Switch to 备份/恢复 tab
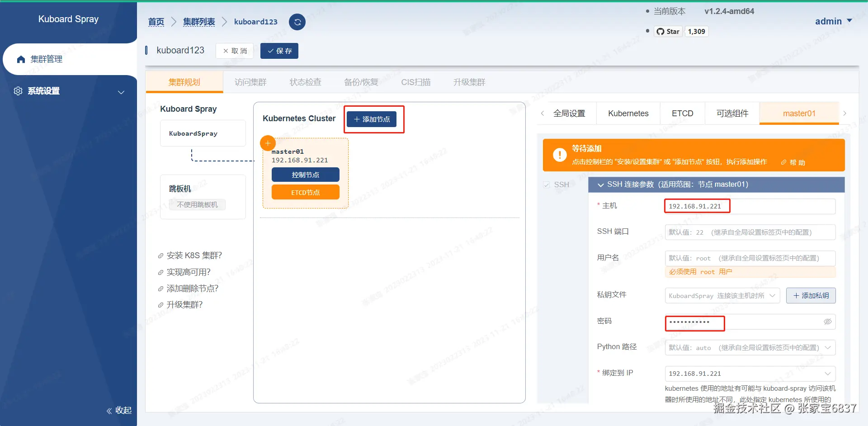Viewport: 868px width, 426px height. 361,82
